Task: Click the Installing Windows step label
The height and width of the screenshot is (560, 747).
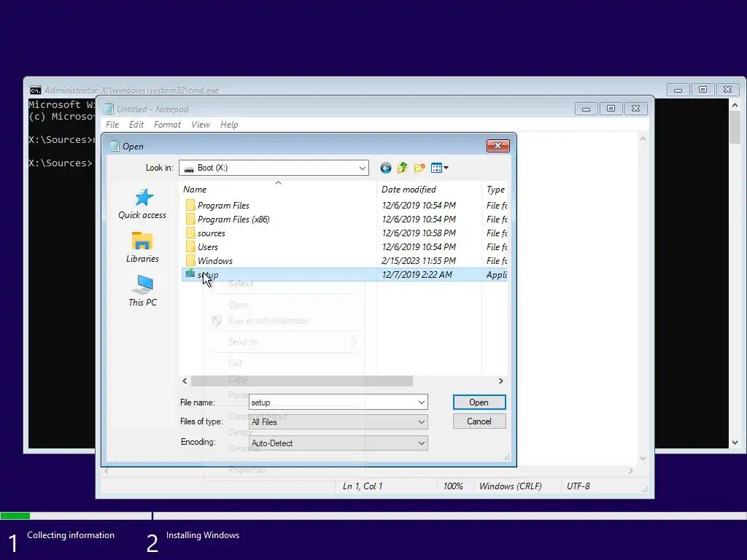Action: 203,535
